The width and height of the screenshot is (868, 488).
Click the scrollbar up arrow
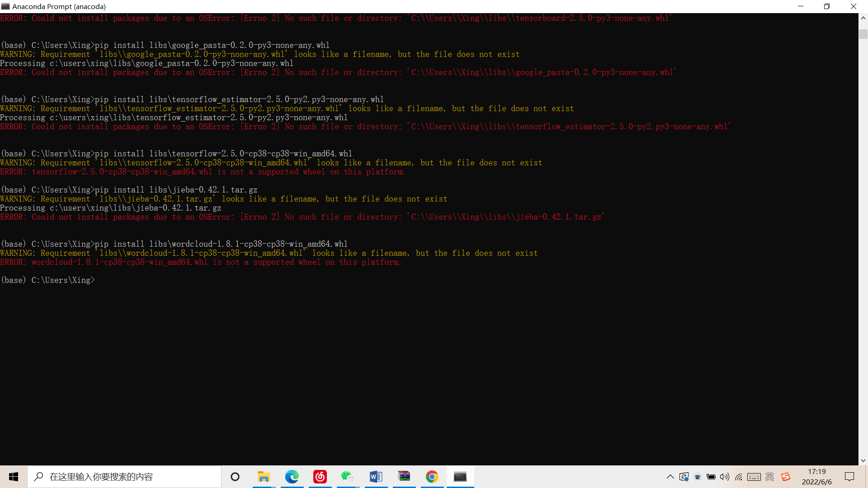863,18
